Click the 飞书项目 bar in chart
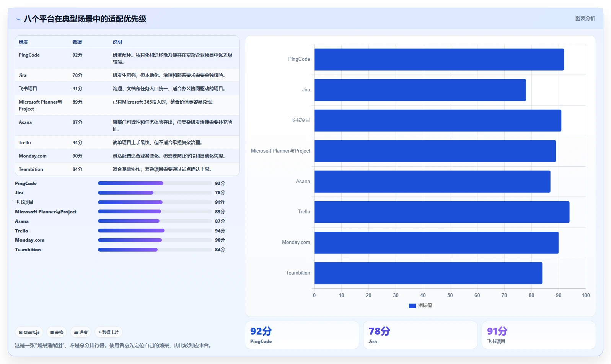611x364 pixels. point(438,120)
